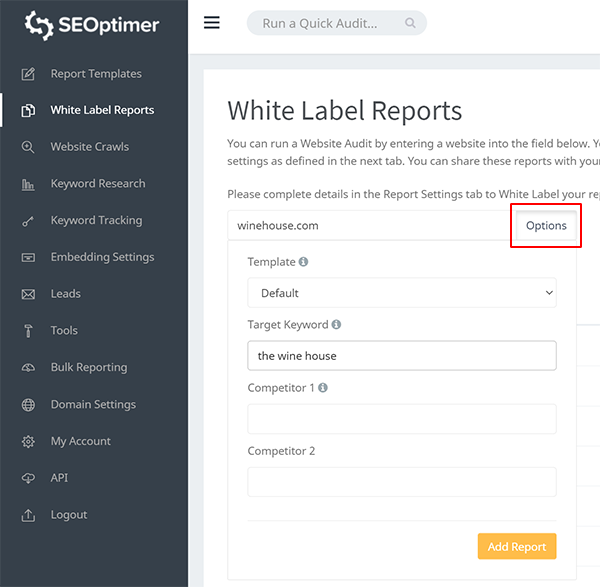Open the Template dropdown showing Default
The height and width of the screenshot is (587, 600).
[x=402, y=293]
